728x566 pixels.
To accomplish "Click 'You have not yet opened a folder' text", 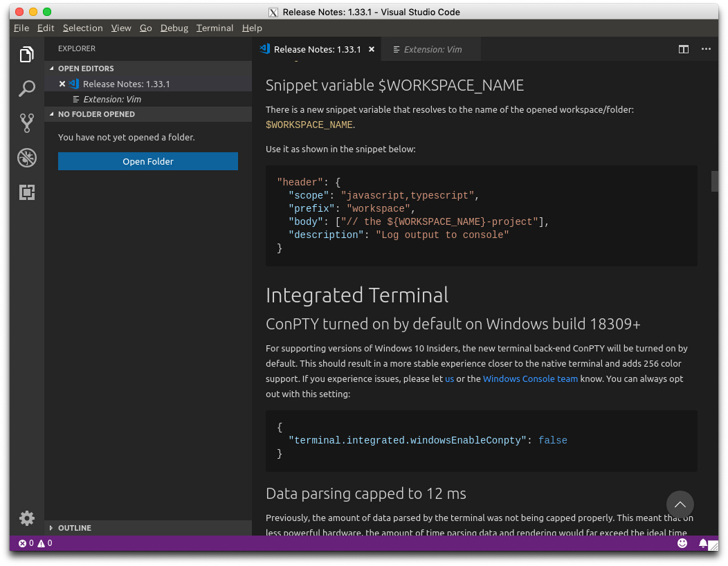I will [126, 137].
